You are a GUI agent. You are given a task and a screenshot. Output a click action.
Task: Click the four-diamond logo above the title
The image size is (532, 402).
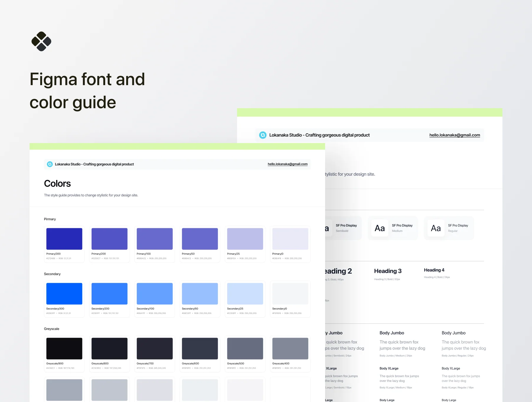pyautogui.click(x=41, y=41)
